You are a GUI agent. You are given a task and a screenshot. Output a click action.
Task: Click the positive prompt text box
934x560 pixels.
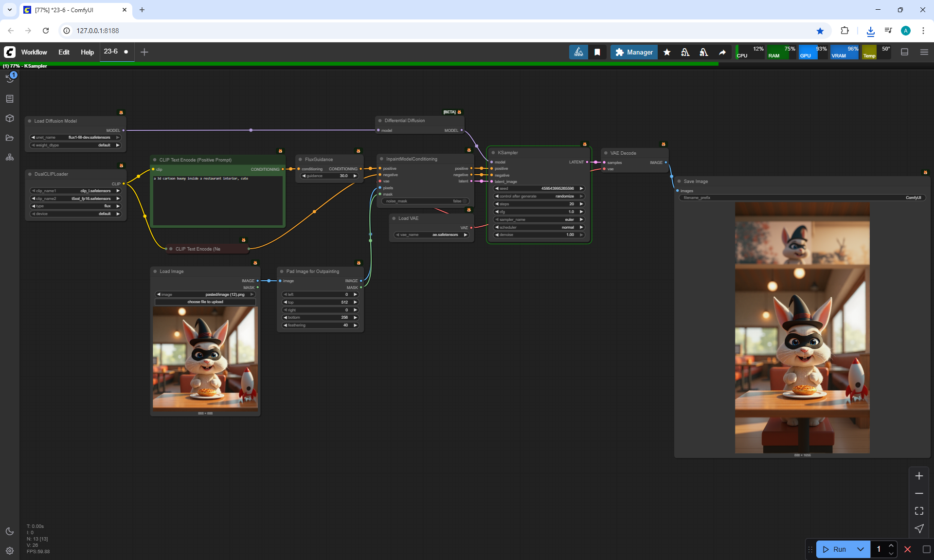pos(217,200)
